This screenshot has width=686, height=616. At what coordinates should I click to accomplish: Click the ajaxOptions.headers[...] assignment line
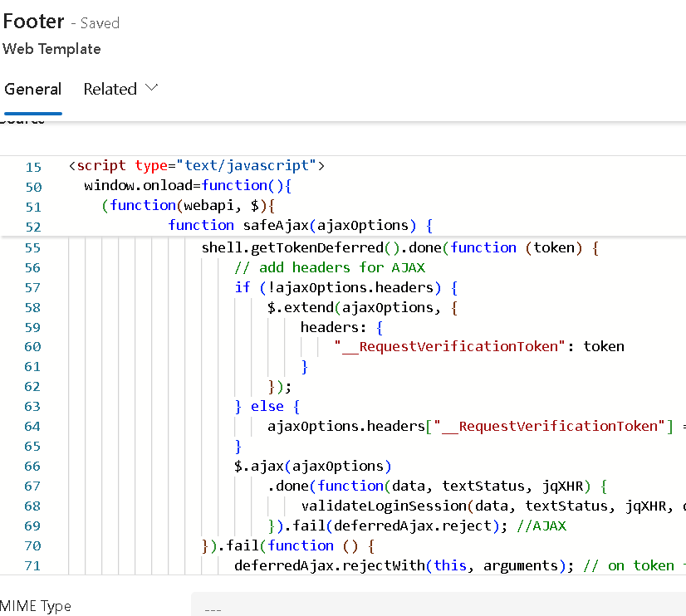[477, 426]
